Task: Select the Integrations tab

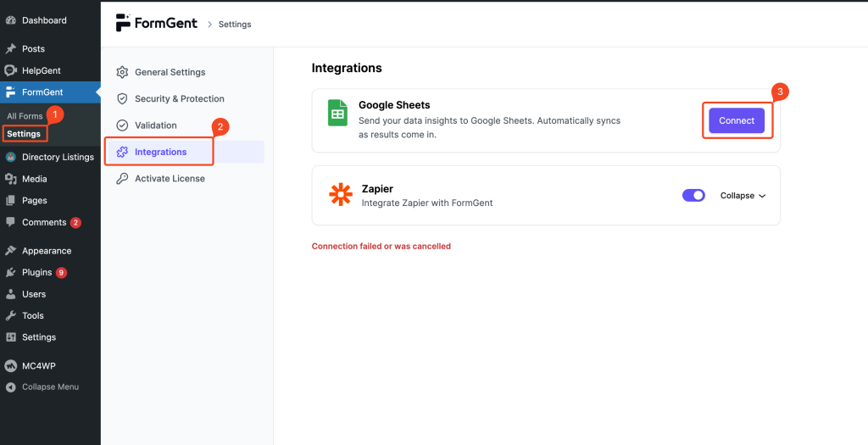Action: click(x=186, y=153)
